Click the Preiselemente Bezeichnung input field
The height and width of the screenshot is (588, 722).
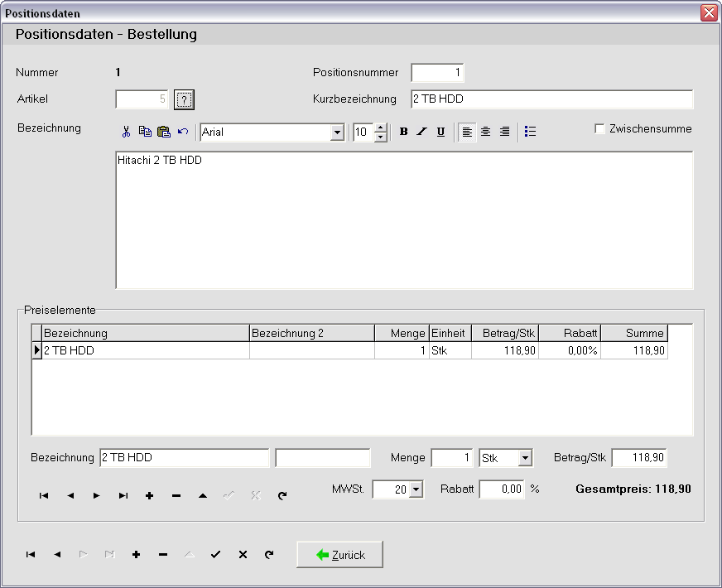(184, 458)
